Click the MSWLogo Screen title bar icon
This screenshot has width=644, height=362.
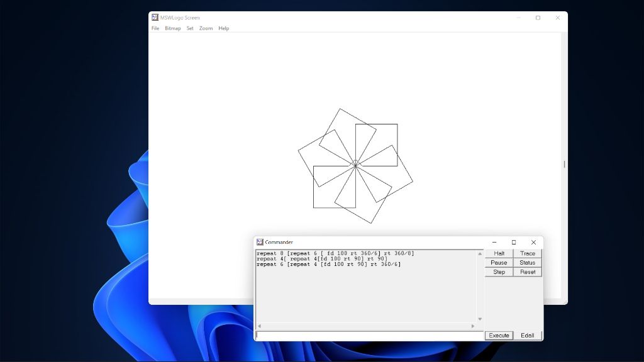click(x=155, y=18)
